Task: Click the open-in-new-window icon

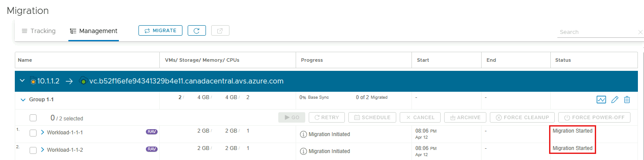Action: tap(220, 30)
